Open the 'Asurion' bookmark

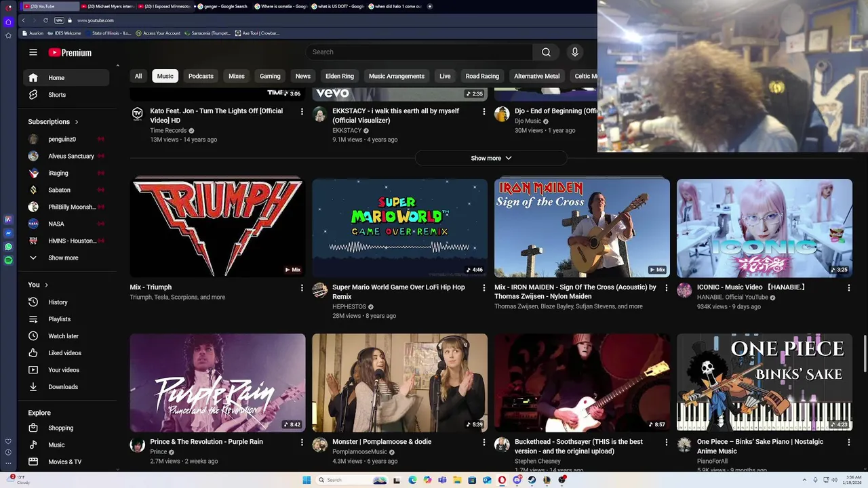click(x=33, y=33)
